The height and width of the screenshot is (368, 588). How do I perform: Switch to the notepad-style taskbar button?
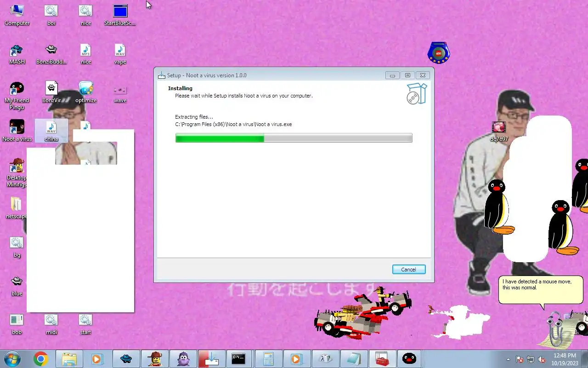point(354,358)
